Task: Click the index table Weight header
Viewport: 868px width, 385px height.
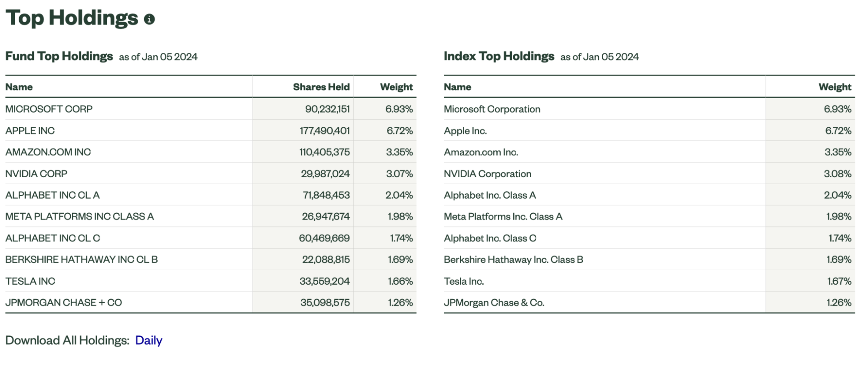Action: 835,87
